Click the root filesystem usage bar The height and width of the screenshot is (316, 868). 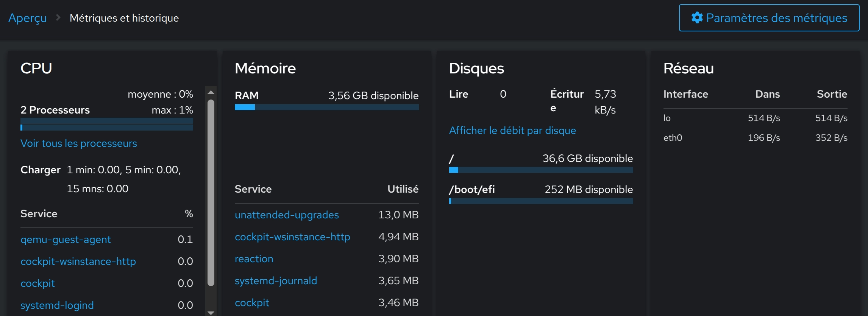pyautogui.click(x=541, y=170)
